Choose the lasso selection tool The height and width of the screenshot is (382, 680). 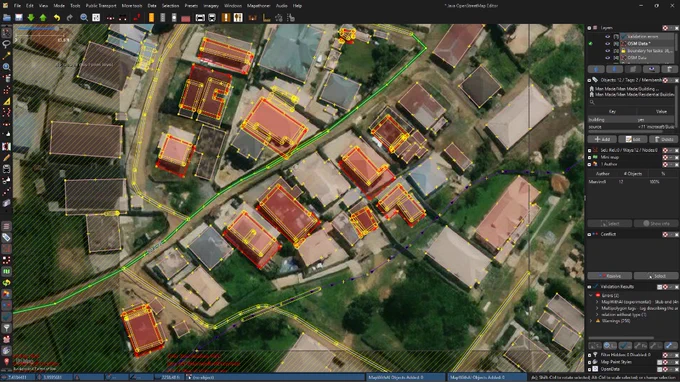(7, 44)
